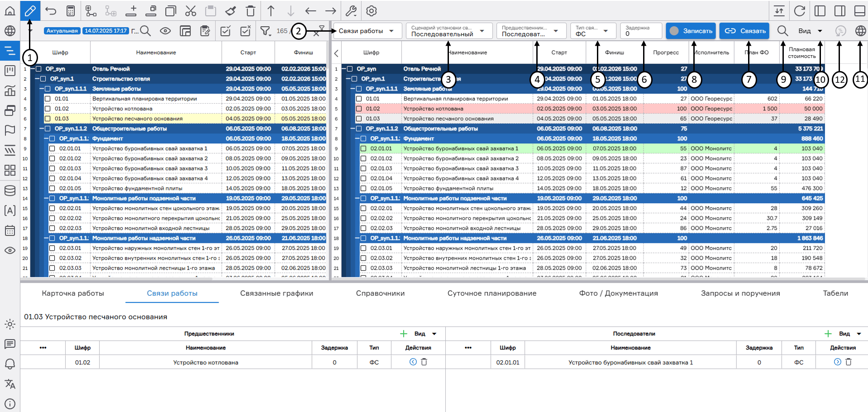This screenshot has width=868, height=412.
Task: Click the wrench tools icon
Action: click(351, 11)
